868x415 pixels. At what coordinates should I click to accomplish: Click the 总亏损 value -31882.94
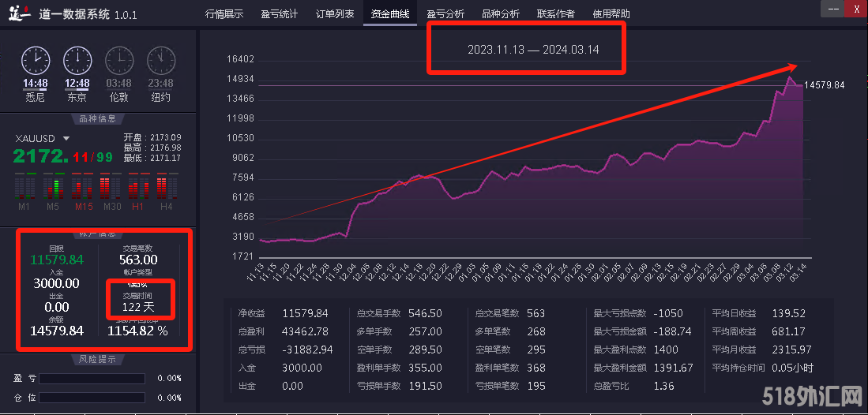307,350
